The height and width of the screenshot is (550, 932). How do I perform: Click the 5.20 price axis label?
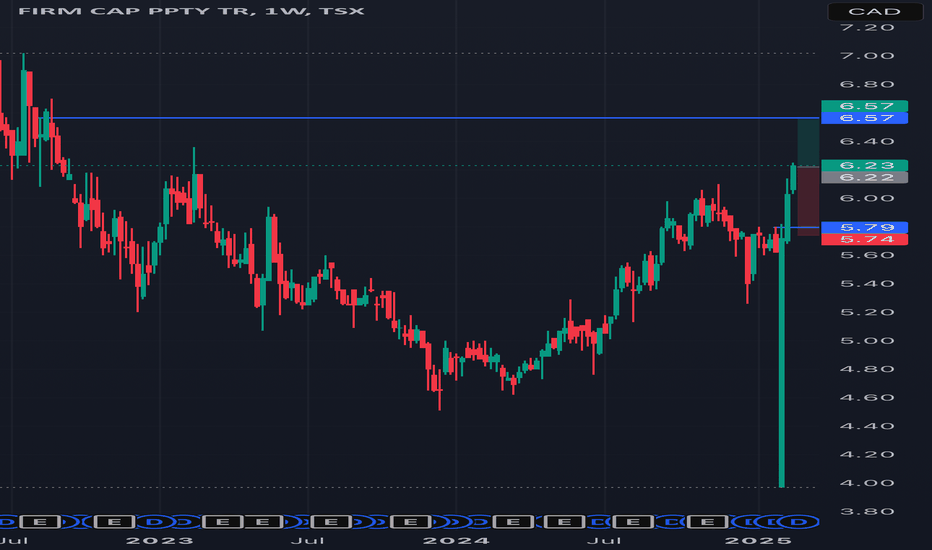867,312
